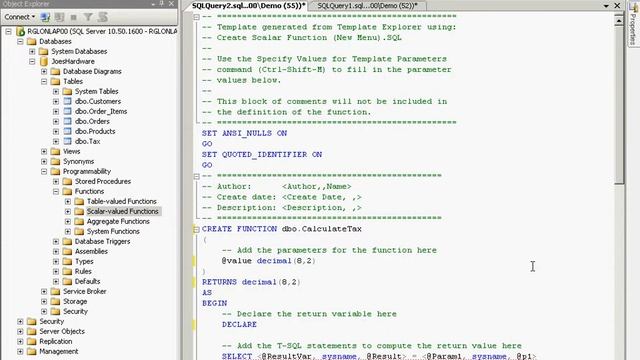Viewport: 640px width, 360px height.
Task: Collapse the top template comment block
Action: [x=196, y=17]
